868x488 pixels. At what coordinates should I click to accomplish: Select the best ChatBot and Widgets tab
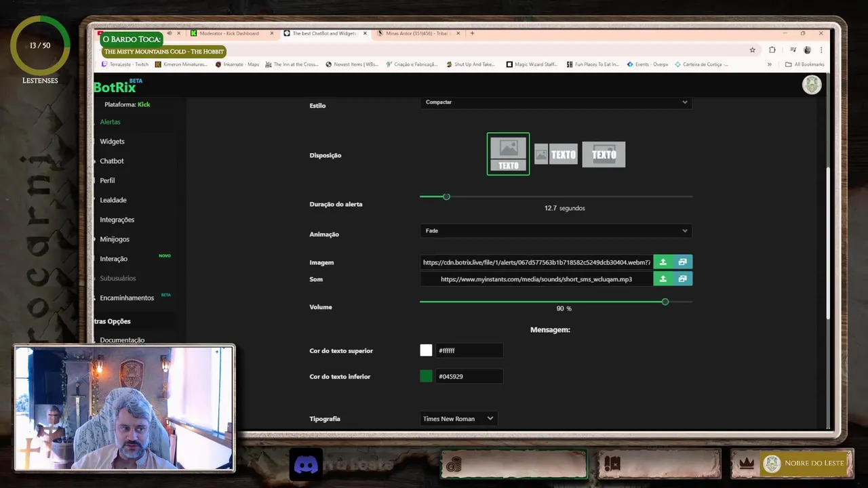[324, 33]
